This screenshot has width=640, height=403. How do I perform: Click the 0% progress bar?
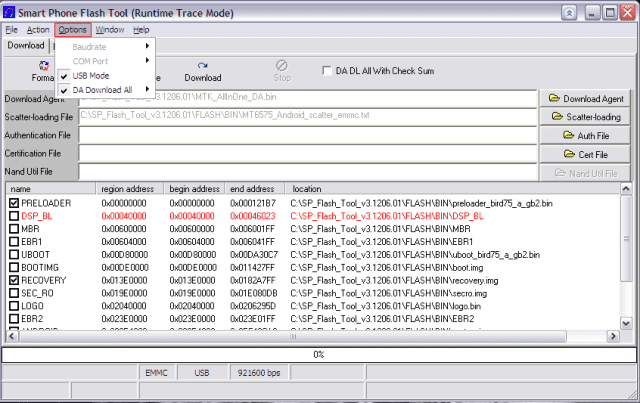point(319,354)
